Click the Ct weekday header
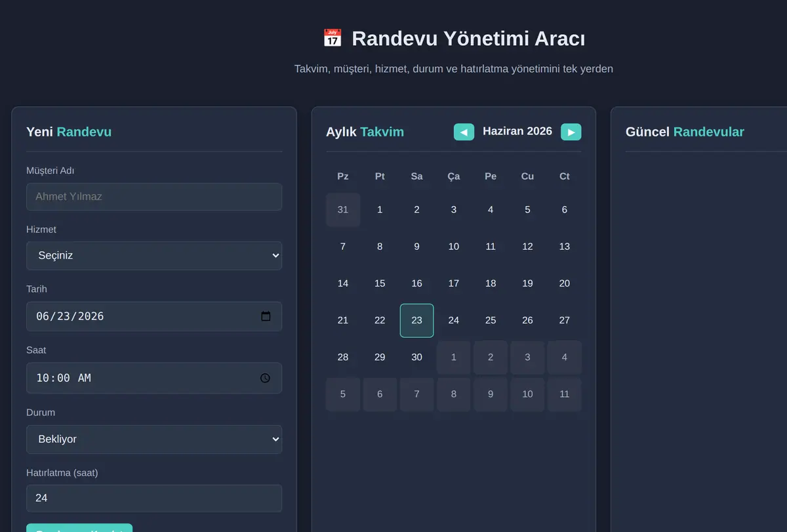 point(565,176)
